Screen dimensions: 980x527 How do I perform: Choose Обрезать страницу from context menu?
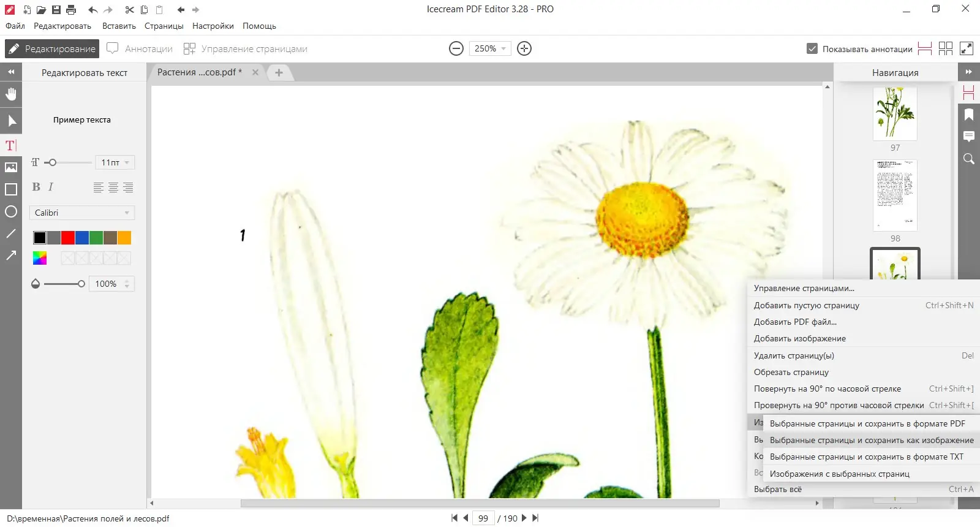click(864, 372)
